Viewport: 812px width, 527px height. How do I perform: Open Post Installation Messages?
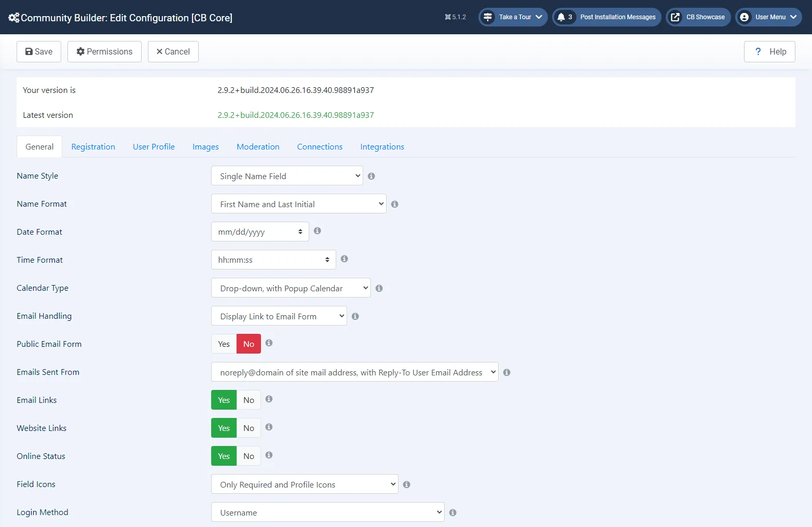click(x=607, y=17)
